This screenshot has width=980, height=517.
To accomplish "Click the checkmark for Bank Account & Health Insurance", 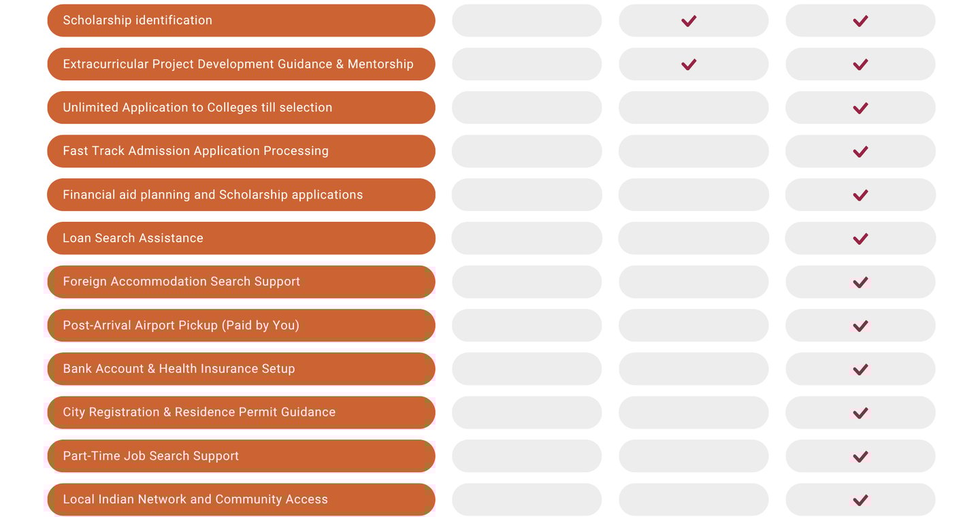I will pyautogui.click(x=860, y=369).
